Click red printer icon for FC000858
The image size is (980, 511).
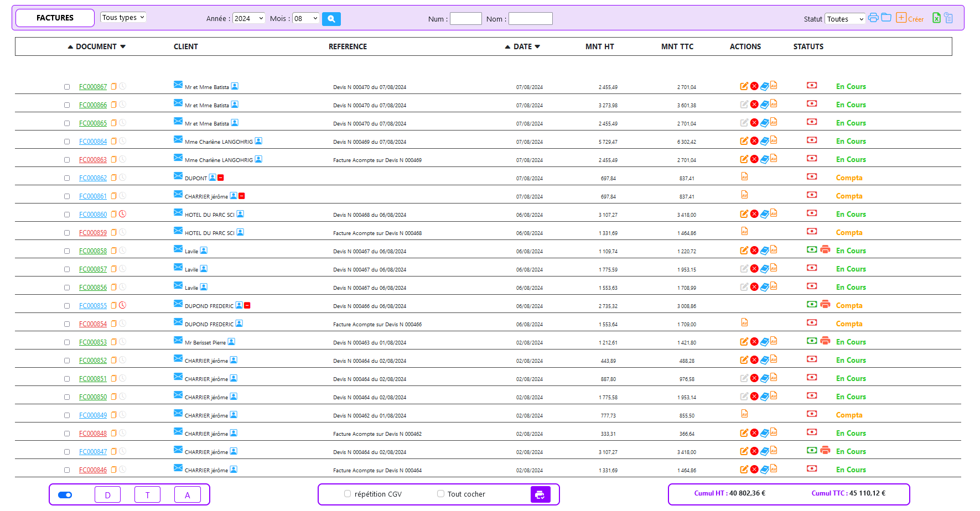825,249
